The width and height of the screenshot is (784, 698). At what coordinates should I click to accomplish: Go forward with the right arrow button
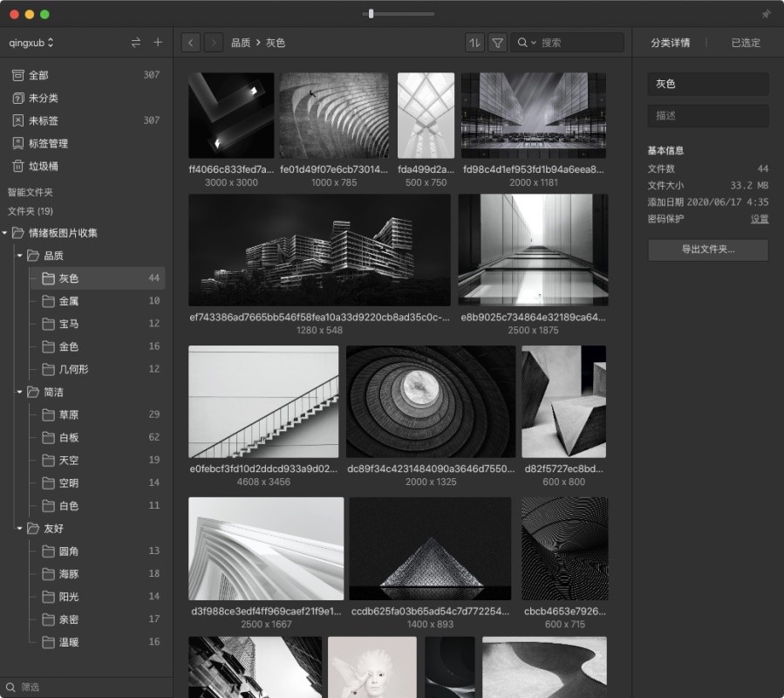(x=212, y=42)
